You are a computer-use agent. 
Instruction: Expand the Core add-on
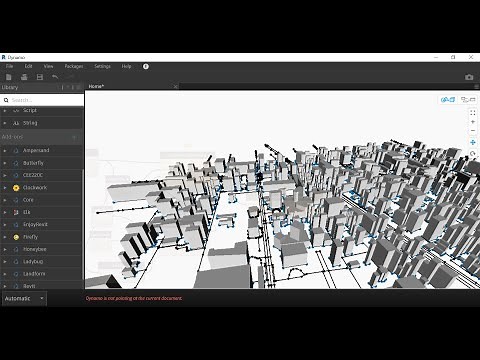pos(5,200)
